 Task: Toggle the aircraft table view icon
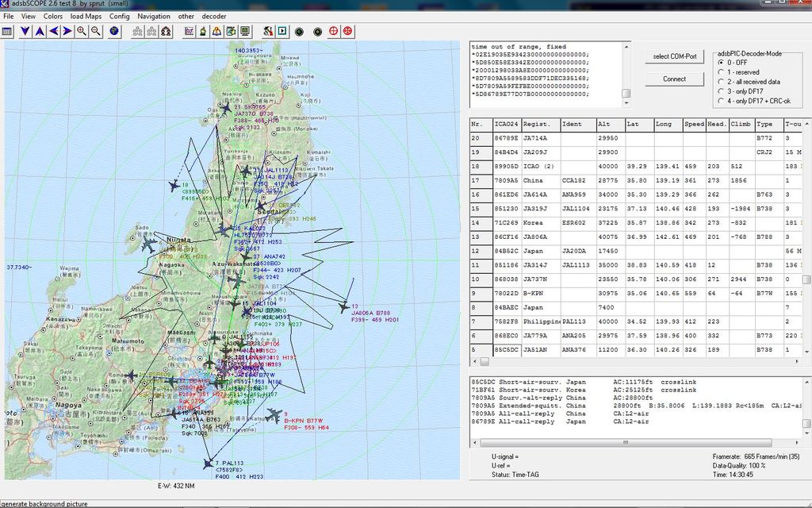pyautogui.click(x=7, y=31)
